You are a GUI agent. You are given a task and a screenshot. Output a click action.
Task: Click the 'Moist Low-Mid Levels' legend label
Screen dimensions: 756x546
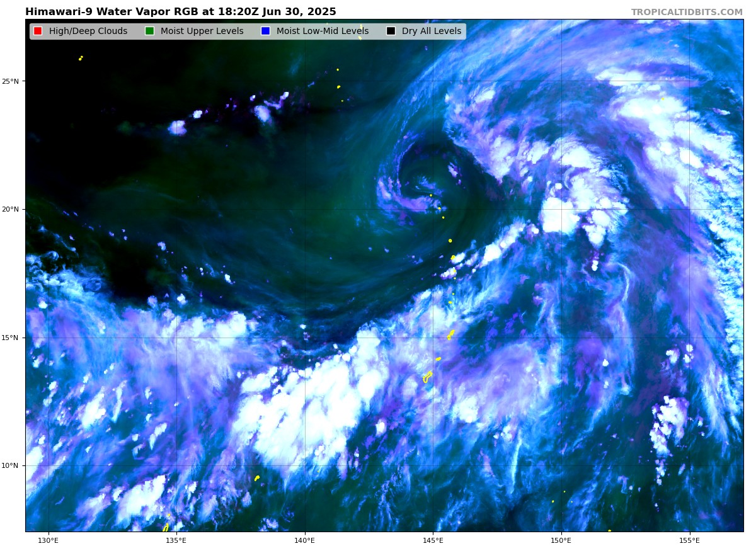(x=323, y=31)
